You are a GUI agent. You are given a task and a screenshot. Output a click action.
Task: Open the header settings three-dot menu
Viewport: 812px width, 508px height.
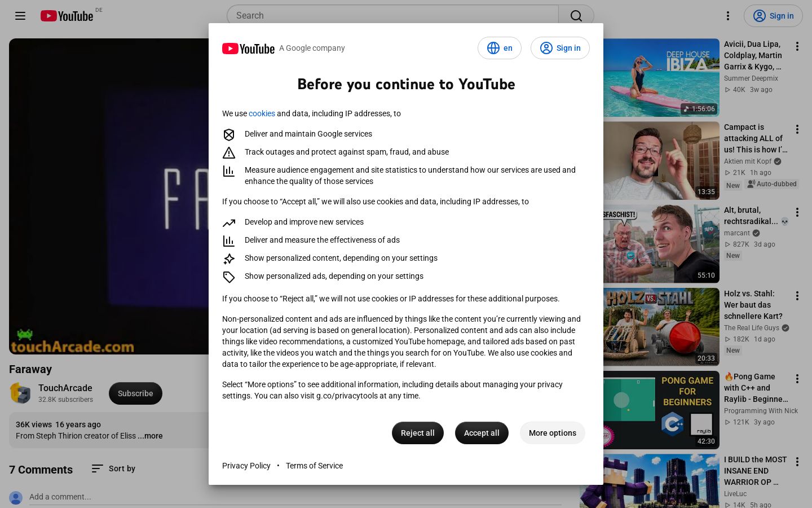728,16
